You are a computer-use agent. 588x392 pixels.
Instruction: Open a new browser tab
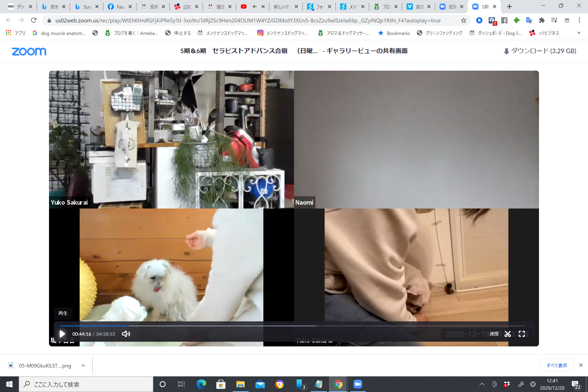click(x=509, y=7)
